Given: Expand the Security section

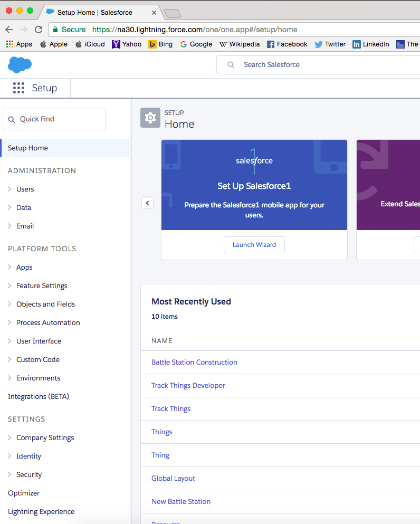Looking at the screenshot, I should pyautogui.click(x=9, y=474).
